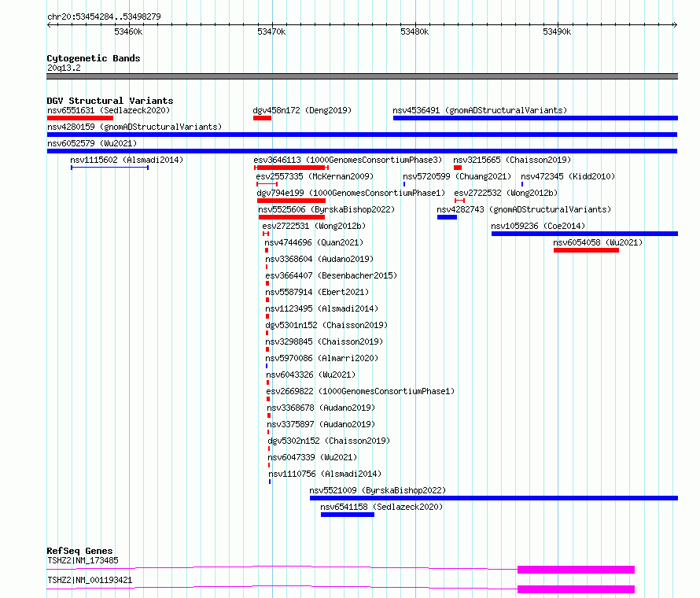The width and height of the screenshot is (700, 598).
Task: Click the RefSeq Genes track heading
Action: (80, 551)
